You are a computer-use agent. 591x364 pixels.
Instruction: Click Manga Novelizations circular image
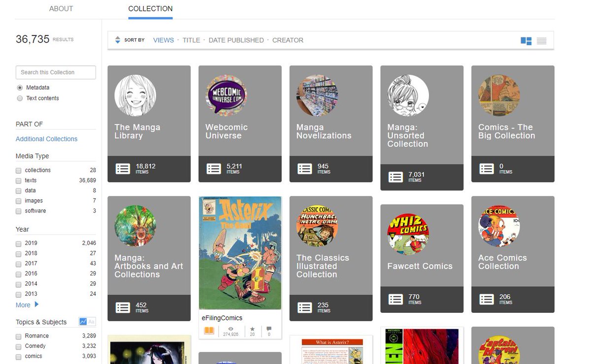coord(317,95)
